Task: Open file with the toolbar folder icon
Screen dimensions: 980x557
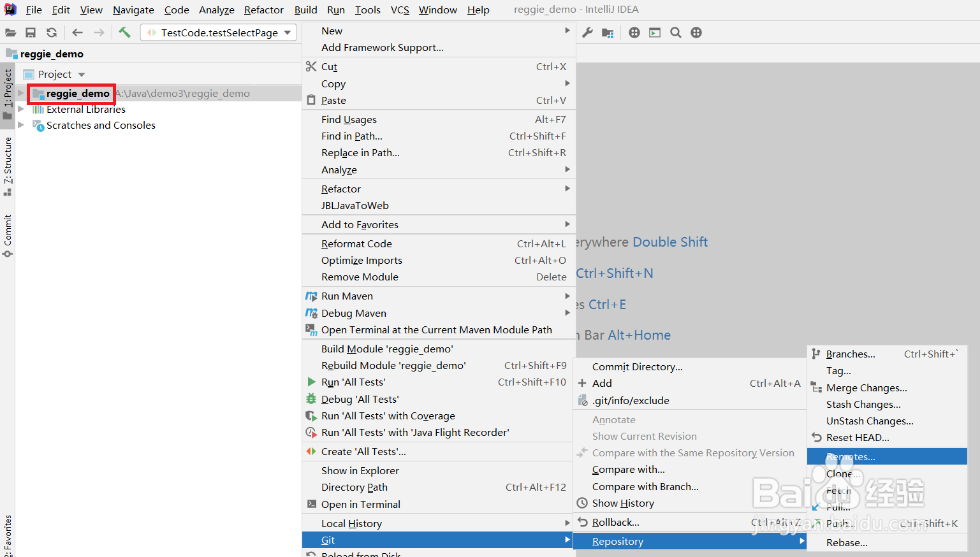Action: (11, 33)
